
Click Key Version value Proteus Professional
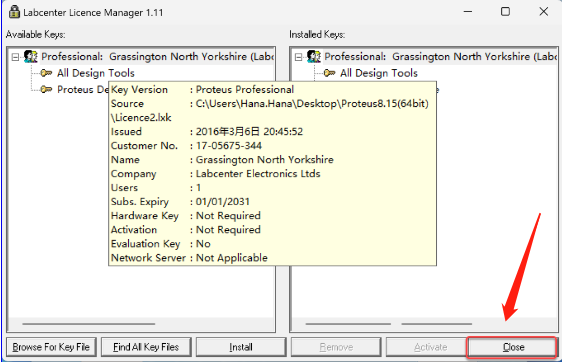click(245, 89)
